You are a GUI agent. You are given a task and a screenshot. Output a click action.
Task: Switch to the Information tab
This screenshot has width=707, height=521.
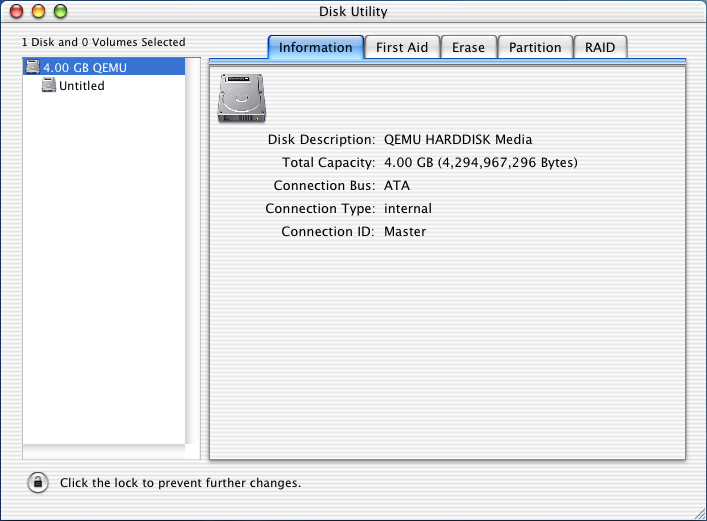315,47
